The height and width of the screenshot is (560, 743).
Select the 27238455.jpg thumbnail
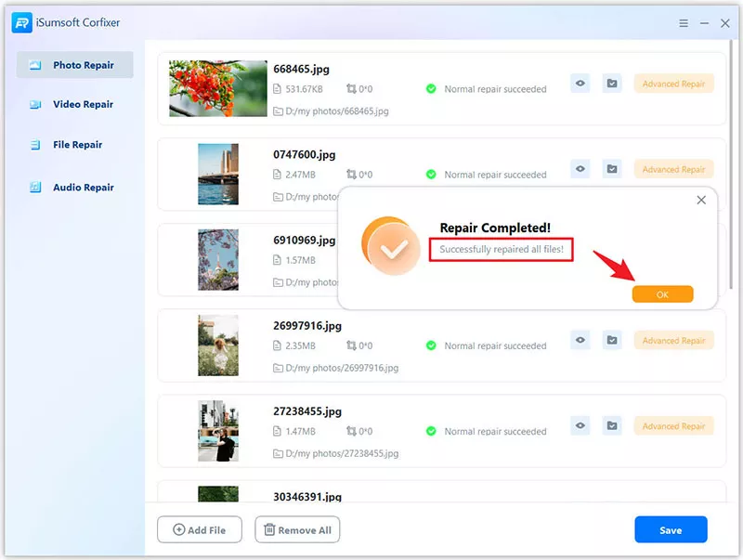click(218, 431)
